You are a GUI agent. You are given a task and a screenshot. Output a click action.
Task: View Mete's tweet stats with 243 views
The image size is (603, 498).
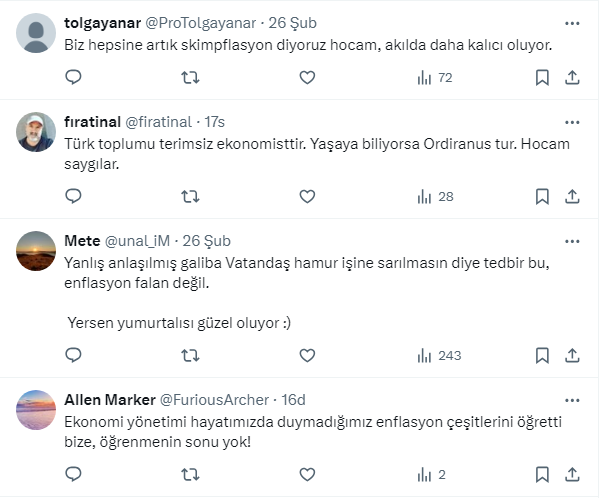(437, 355)
